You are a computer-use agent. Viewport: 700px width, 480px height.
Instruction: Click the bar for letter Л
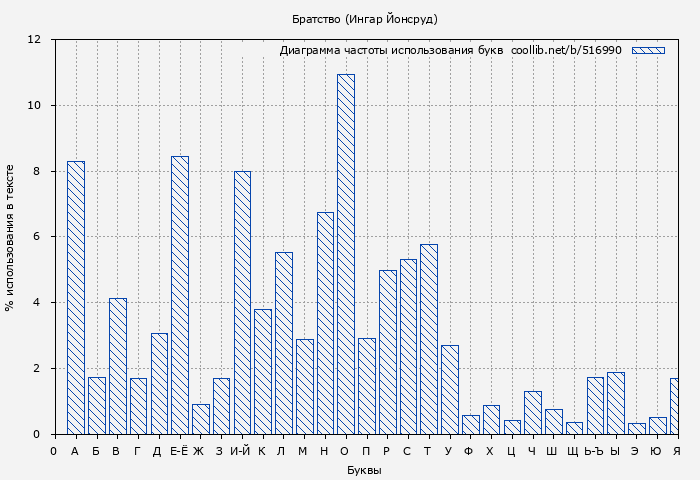pos(284,343)
